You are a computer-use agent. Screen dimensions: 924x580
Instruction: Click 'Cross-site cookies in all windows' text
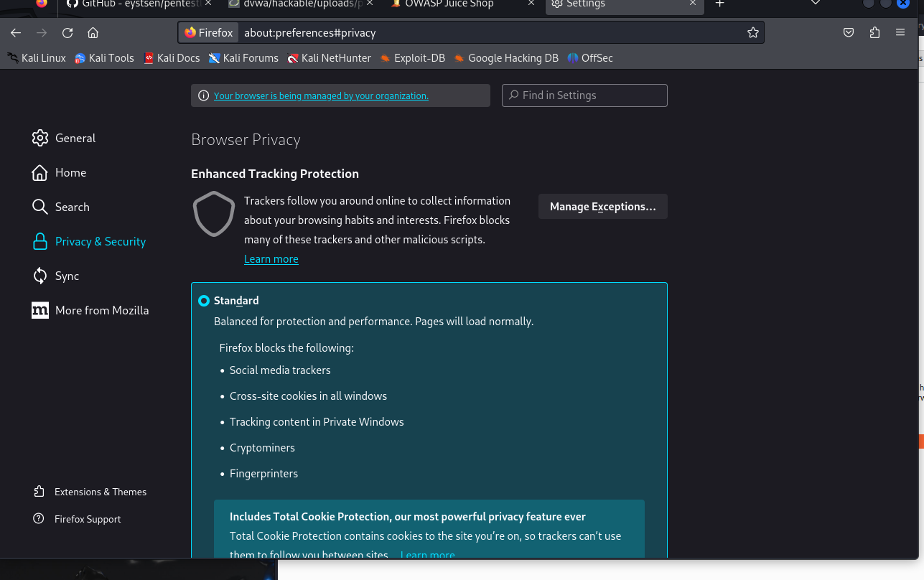[308, 396]
